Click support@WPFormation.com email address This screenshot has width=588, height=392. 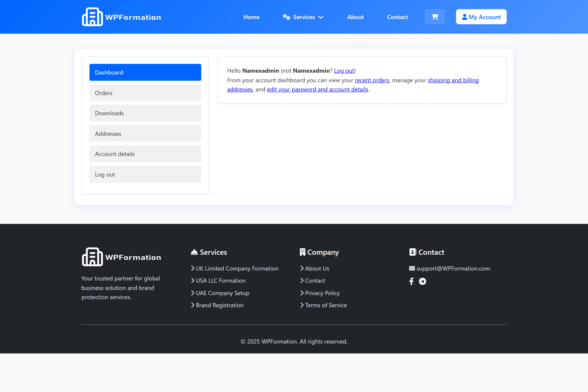point(453,268)
